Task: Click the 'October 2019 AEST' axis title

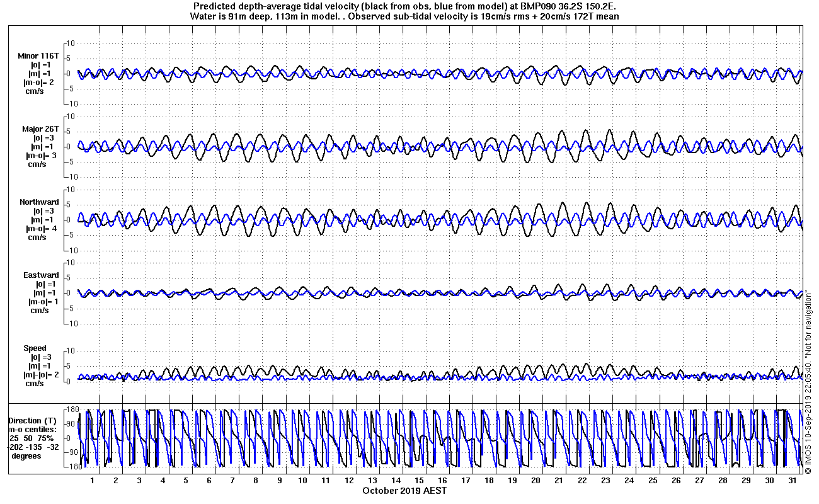Action: click(x=404, y=490)
